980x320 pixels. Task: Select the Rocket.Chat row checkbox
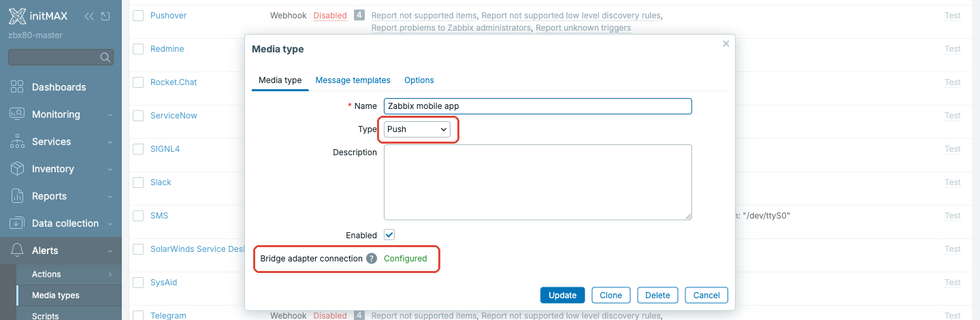click(138, 82)
